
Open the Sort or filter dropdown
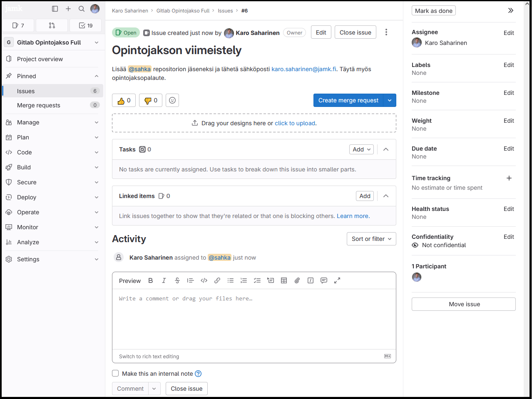tap(371, 239)
